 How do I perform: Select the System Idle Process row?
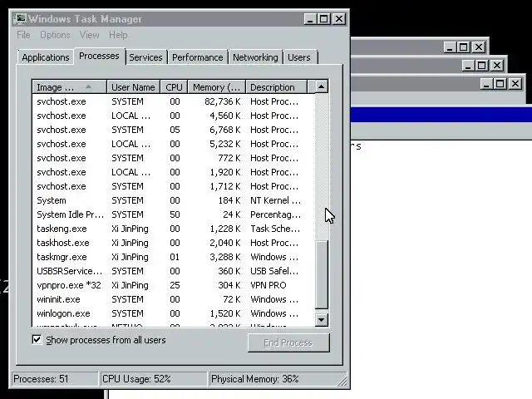click(x=173, y=214)
